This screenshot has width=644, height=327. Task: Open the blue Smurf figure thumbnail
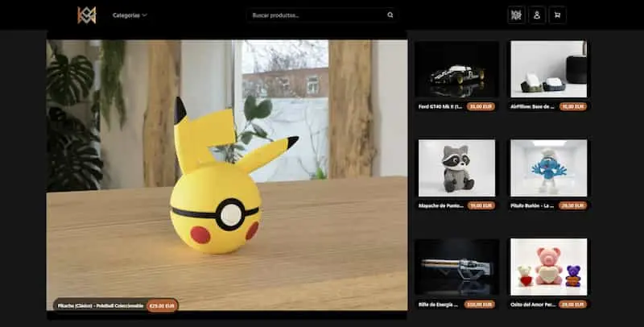click(549, 168)
